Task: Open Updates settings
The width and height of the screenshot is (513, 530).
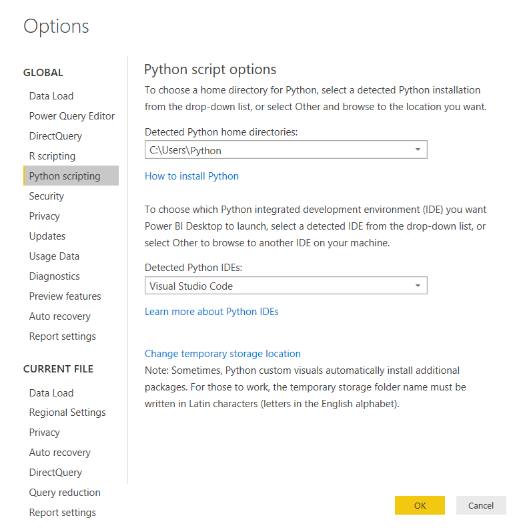Action: tap(47, 236)
